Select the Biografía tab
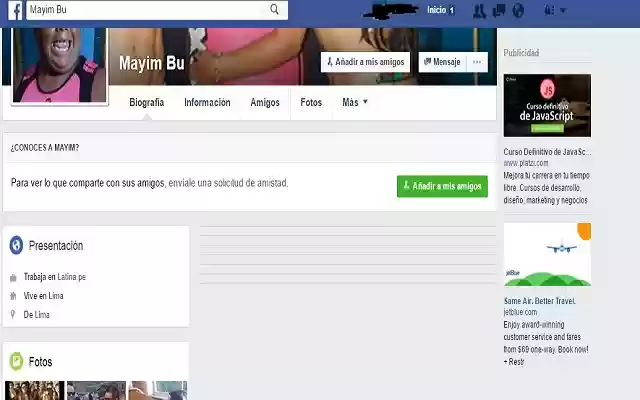 pos(147,102)
